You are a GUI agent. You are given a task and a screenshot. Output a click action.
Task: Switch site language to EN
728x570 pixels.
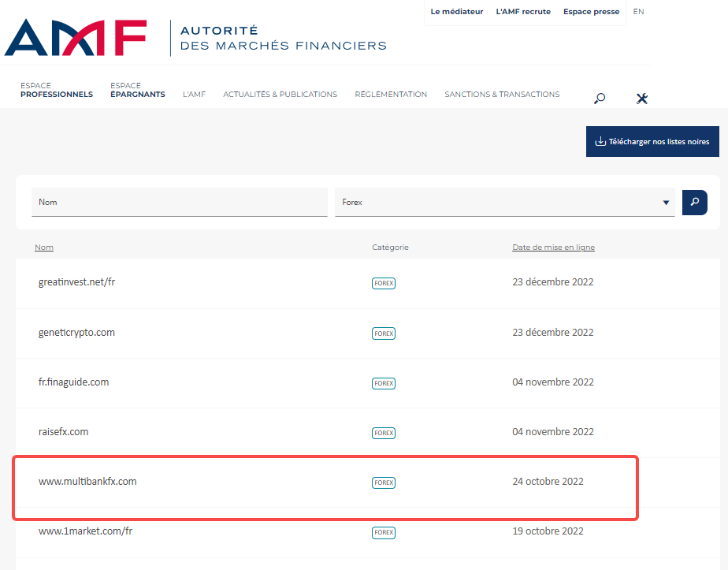pos(638,12)
